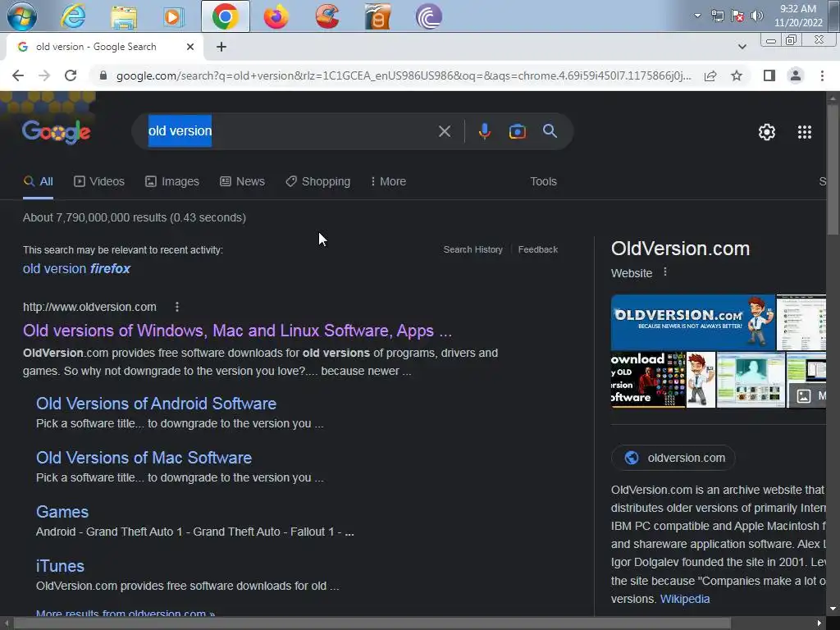Open the Chrome profile avatar
This screenshot has height=630, width=840.
point(796,75)
